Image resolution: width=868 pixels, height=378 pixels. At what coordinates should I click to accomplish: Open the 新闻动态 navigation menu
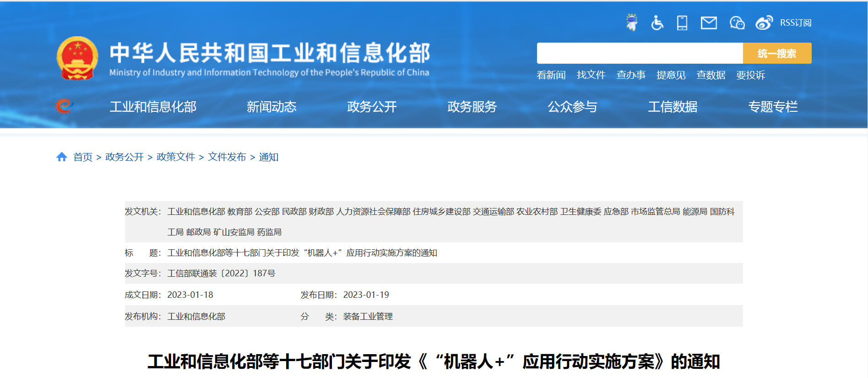pyautogui.click(x=271, y=107)
